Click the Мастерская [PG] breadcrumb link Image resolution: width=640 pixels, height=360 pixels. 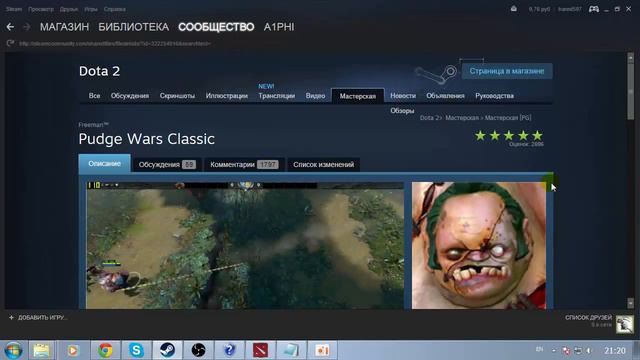tap(508, 118)
